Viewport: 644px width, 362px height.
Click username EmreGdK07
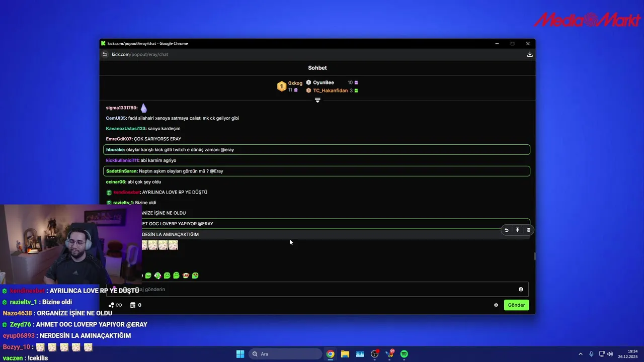(119, 139)
